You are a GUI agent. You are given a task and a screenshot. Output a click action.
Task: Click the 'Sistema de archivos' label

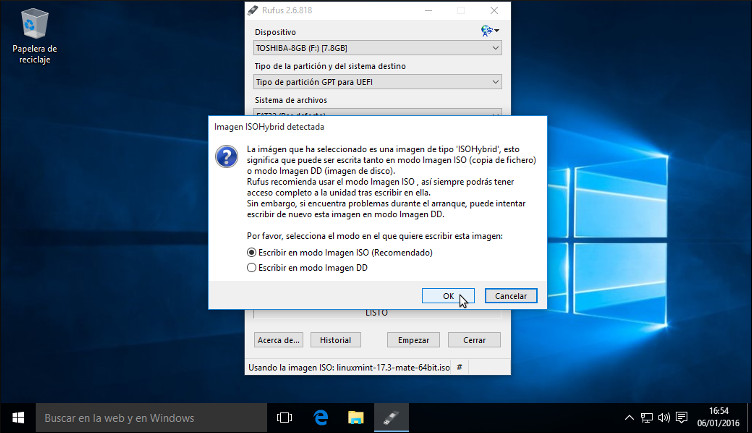pos(291,100)
